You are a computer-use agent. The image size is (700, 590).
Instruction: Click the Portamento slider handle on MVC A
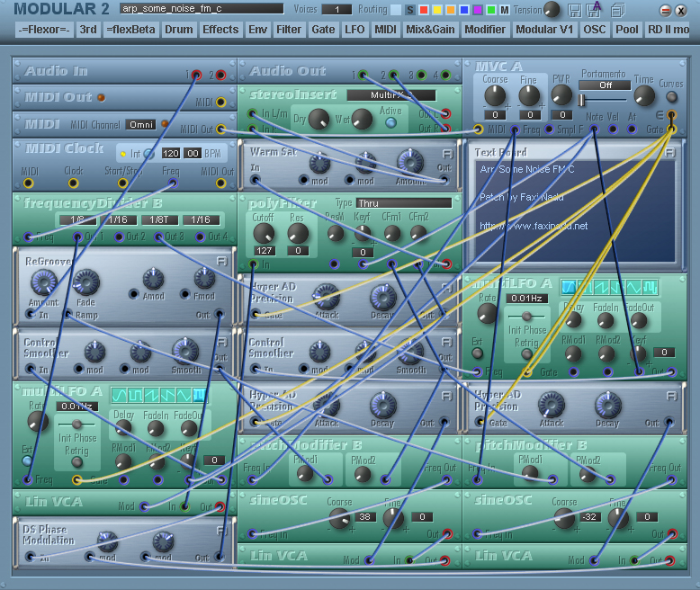[581, 100]
